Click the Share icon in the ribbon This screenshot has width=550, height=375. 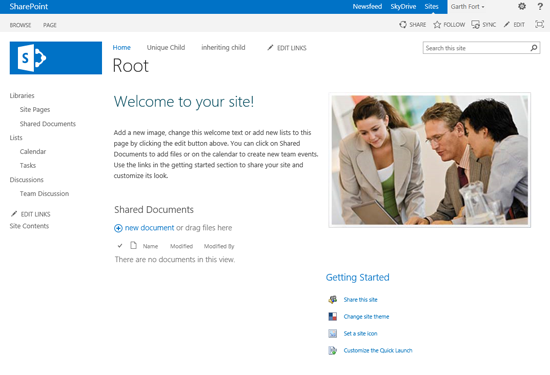tap(403, 25)
